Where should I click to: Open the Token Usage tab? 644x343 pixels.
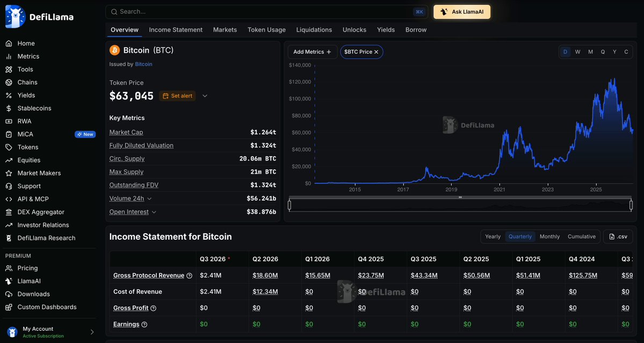pyautogui.click(x=266, y=30)
